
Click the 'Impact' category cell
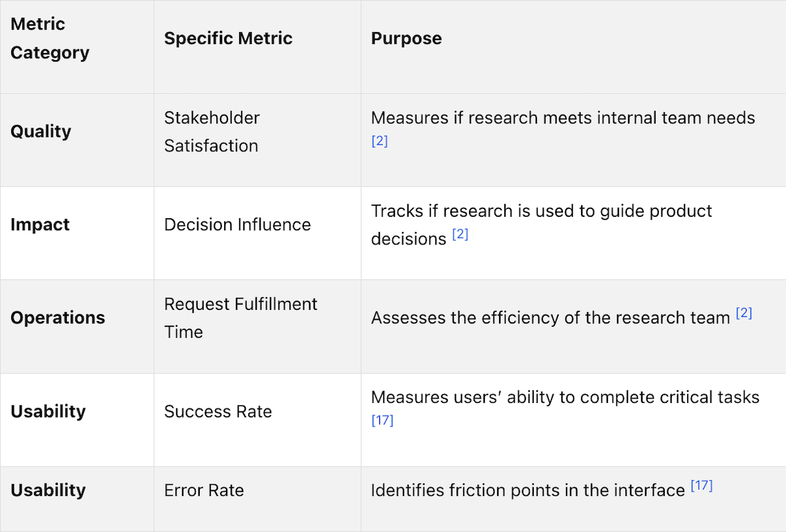coord(40,225)
